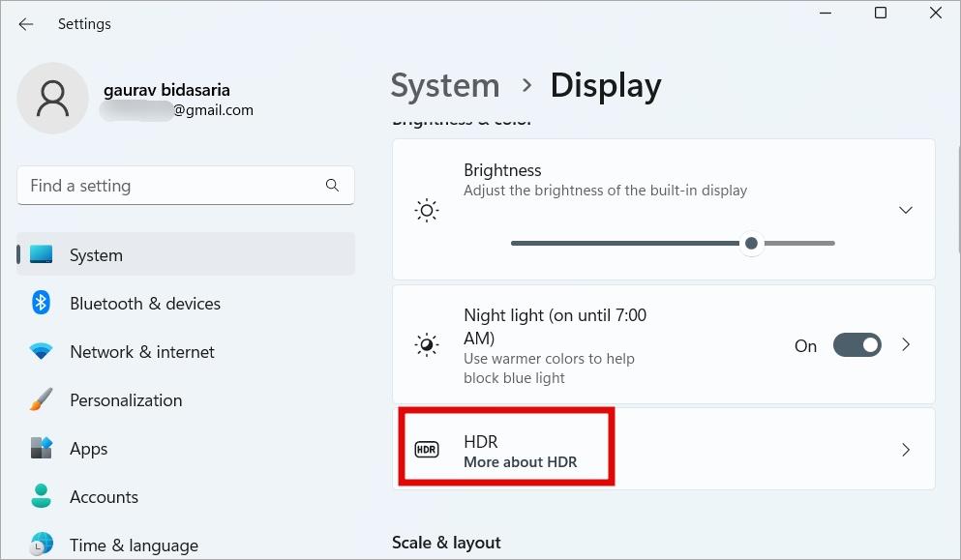Click the Personalization paintbrush icon
The height and width of the screenshot is (560, 961).
pos(41,399)
